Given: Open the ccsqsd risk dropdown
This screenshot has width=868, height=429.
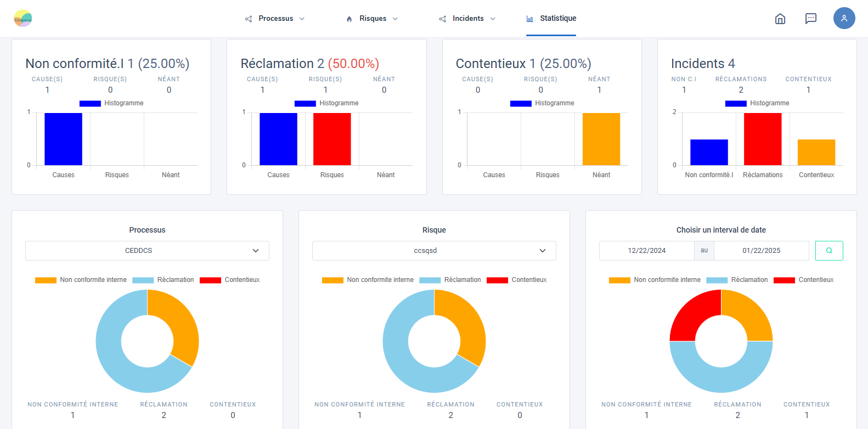Looking at the screenshot, I should [434, 251].
